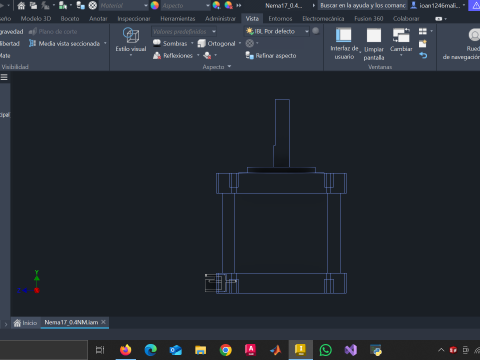Open the user name account dropdown arrow
Image resolution: width=480 pixels, height=360 pixels.
(x=464, y=5)
